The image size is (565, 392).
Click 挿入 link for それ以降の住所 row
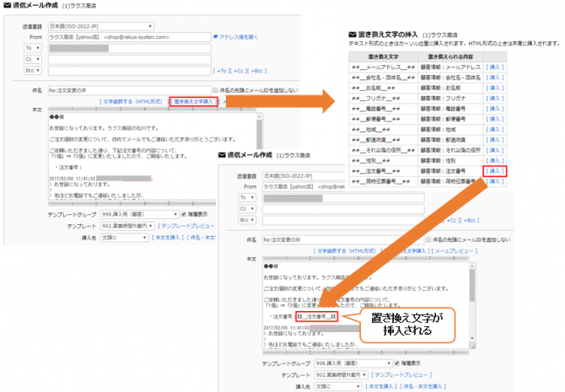495,150
